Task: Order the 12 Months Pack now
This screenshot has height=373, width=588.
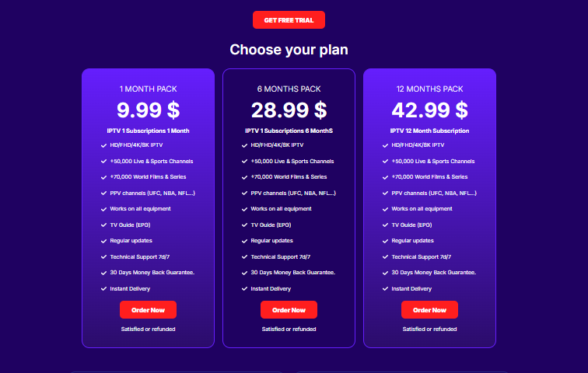Action: 430,310
